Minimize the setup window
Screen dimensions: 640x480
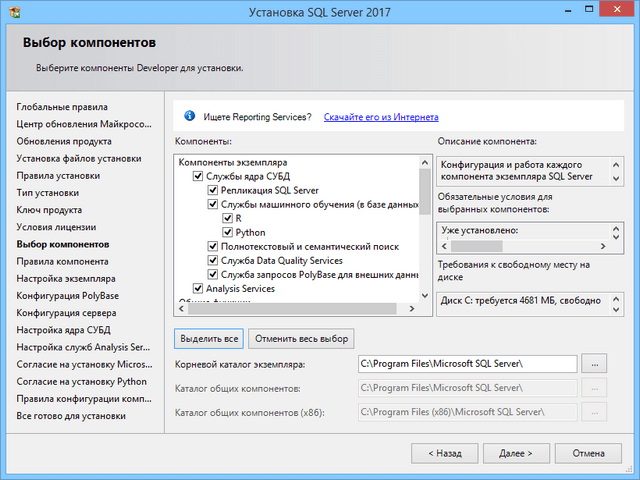point(568,11)
